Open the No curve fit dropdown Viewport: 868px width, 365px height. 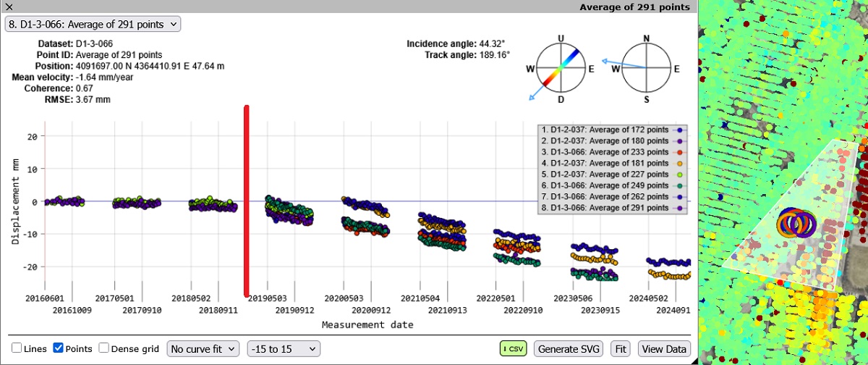203,348
